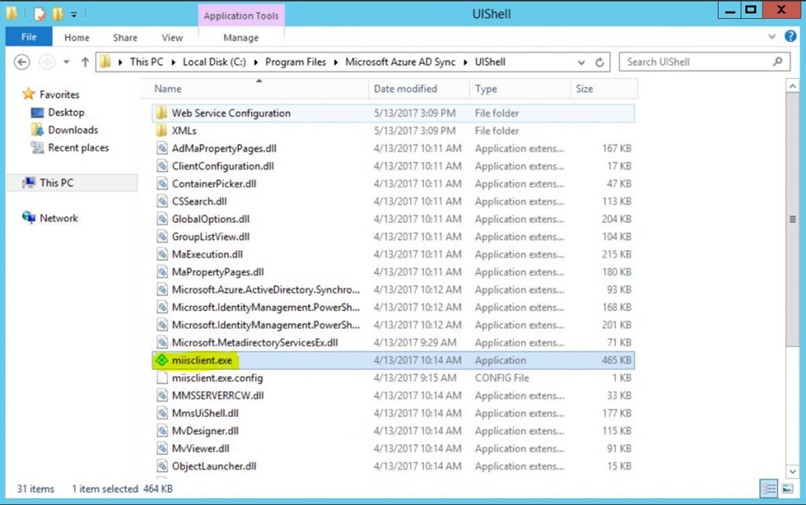
Task: Open Explorer Help question mark icon
Action: (791, 36)
